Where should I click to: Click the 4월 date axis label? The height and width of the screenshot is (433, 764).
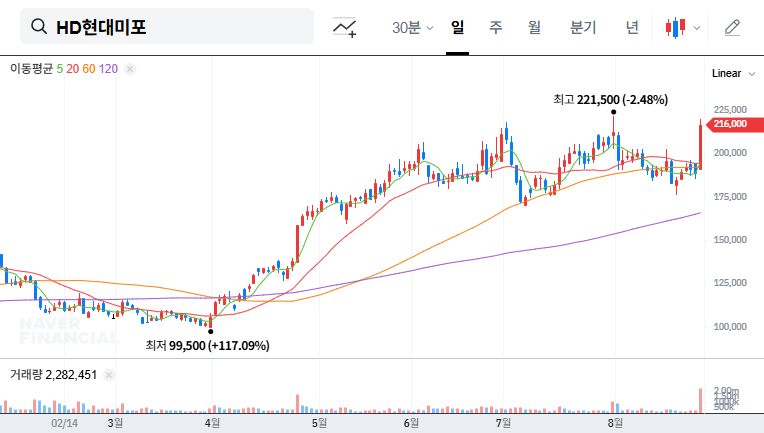point(212,423)
